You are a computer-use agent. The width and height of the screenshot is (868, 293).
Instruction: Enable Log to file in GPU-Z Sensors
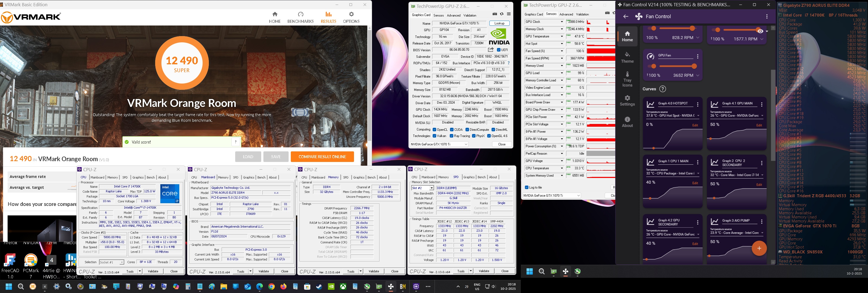click(x=527, y=187)
